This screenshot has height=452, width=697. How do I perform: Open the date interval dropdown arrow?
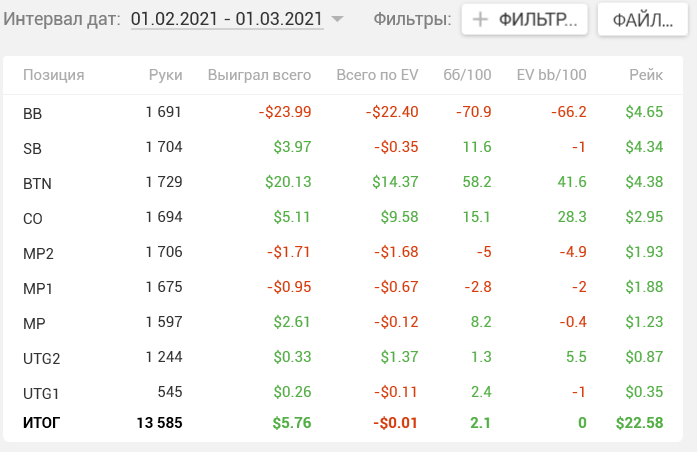point(337,19)
